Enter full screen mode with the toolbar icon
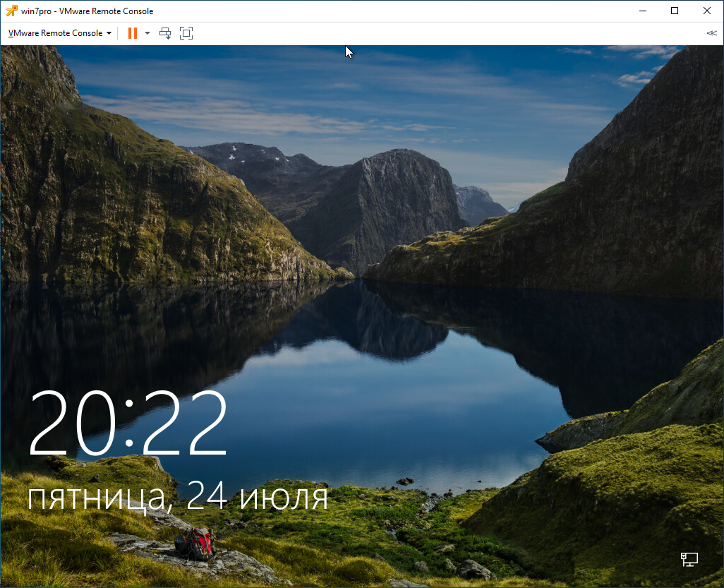 point(186,33)
